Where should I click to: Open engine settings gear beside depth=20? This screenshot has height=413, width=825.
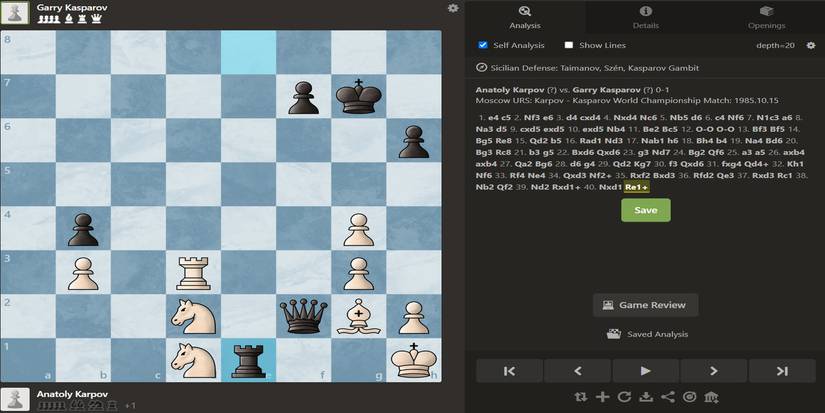(x=811, y=45)
